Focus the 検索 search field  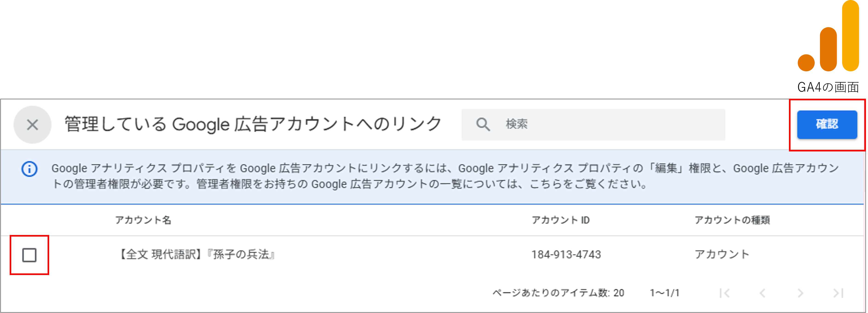point(593,125)
